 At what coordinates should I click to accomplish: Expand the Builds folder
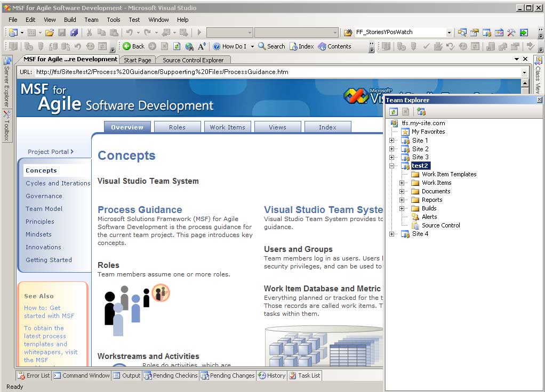pyautogui.click(x=402, y=208)
